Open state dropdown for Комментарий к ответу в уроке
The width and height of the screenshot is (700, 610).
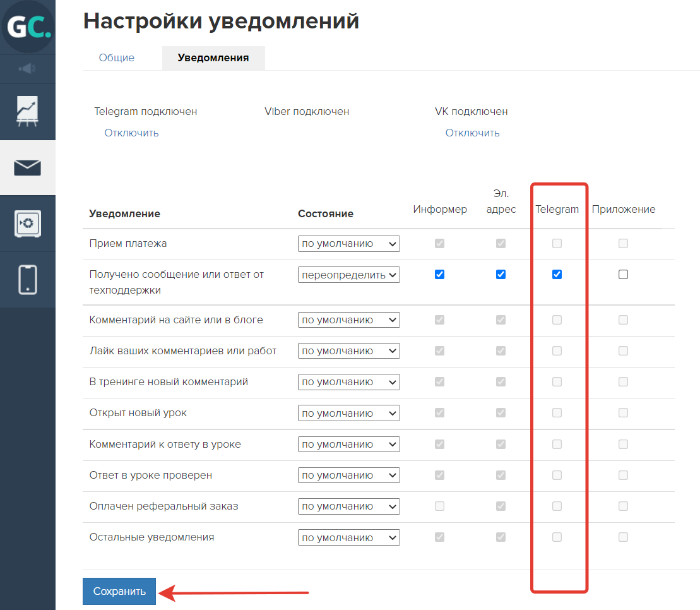coord(348,445)
